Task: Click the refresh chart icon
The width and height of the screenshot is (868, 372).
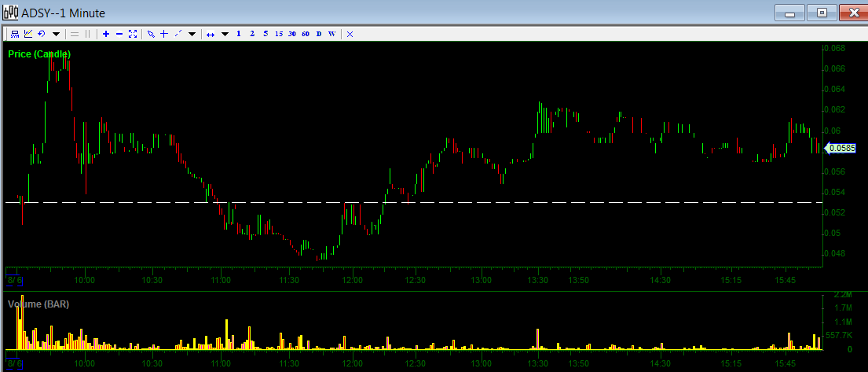Action: pos(42,34)
